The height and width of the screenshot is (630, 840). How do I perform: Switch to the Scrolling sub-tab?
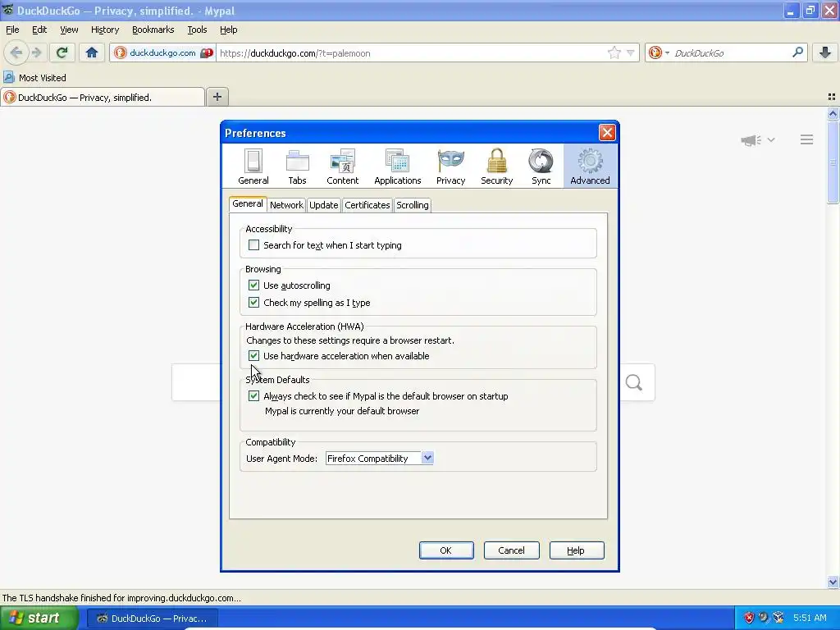click(413, 204)
